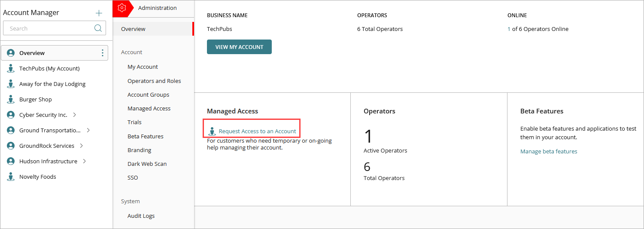Select Burger Shop account

35,99
